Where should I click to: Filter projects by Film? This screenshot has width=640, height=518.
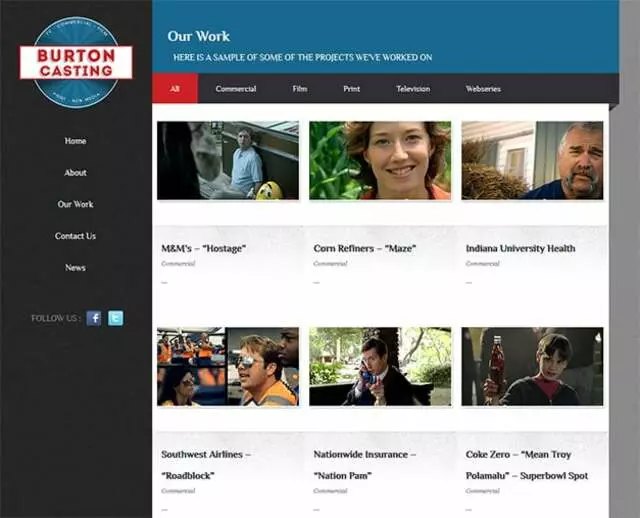tap(300, 89)
